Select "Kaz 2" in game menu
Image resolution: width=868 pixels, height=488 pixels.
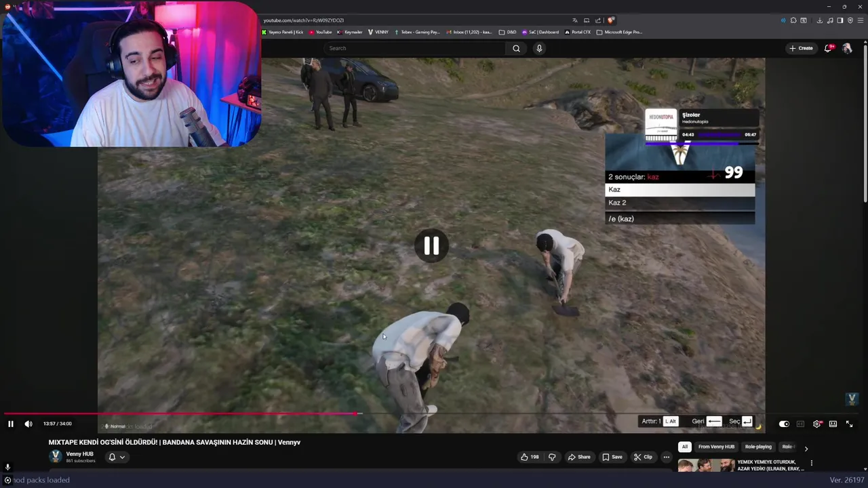[x=679, y=203]
